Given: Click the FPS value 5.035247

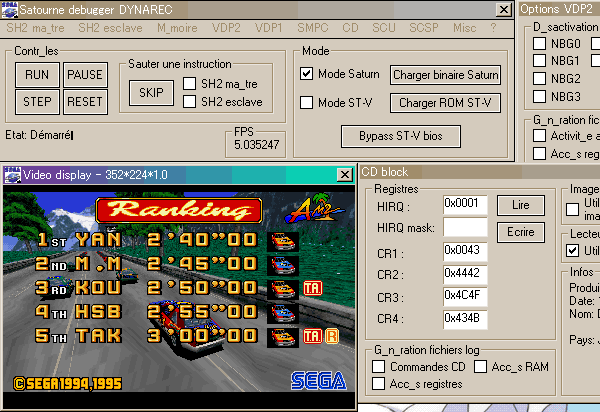Looking at the screenshot, I should (x=257, y=145).
